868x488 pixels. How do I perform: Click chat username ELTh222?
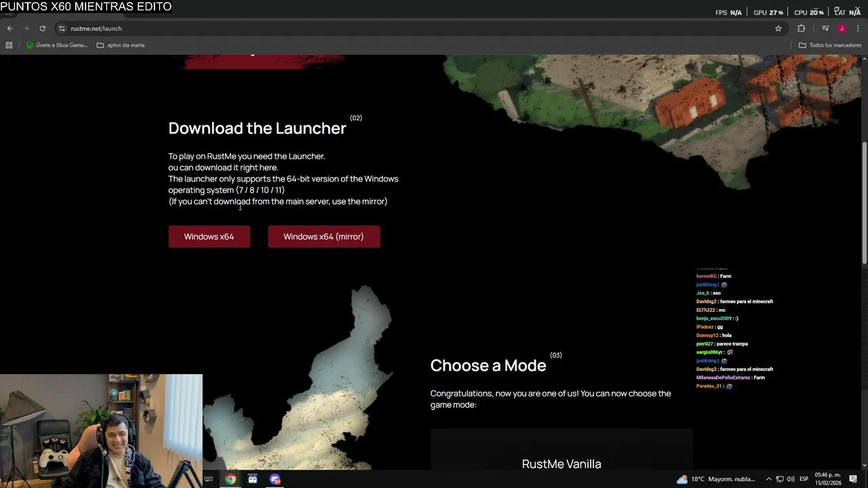click(x=705, y=310)
